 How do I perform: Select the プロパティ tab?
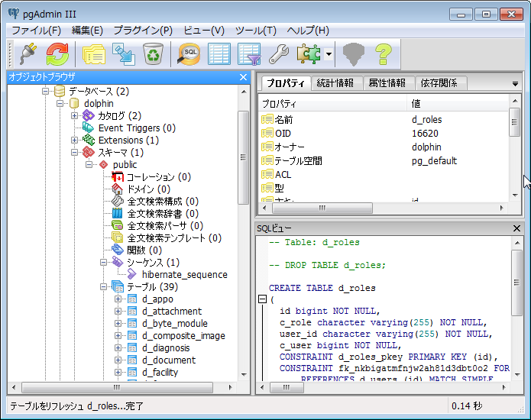pos(286,83)
